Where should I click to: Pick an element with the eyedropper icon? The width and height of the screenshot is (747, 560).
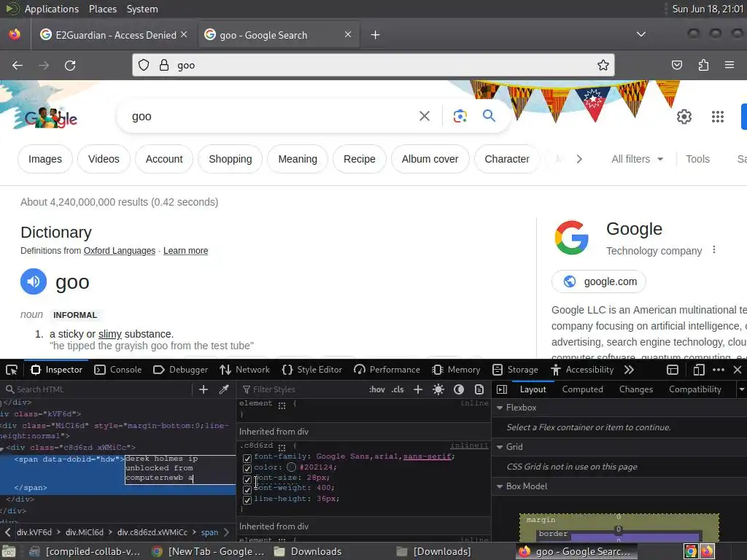(223, 389)
